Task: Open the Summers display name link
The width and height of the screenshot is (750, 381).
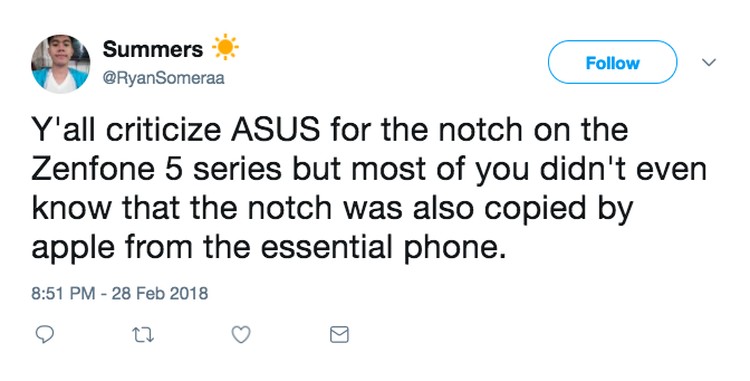Action: pos(153,49)
